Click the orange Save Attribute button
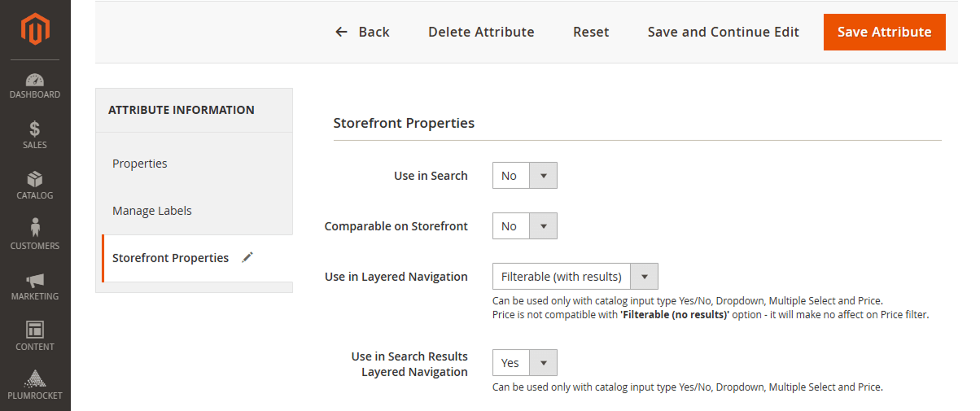 pyautogui.click(x=885, y=32)
